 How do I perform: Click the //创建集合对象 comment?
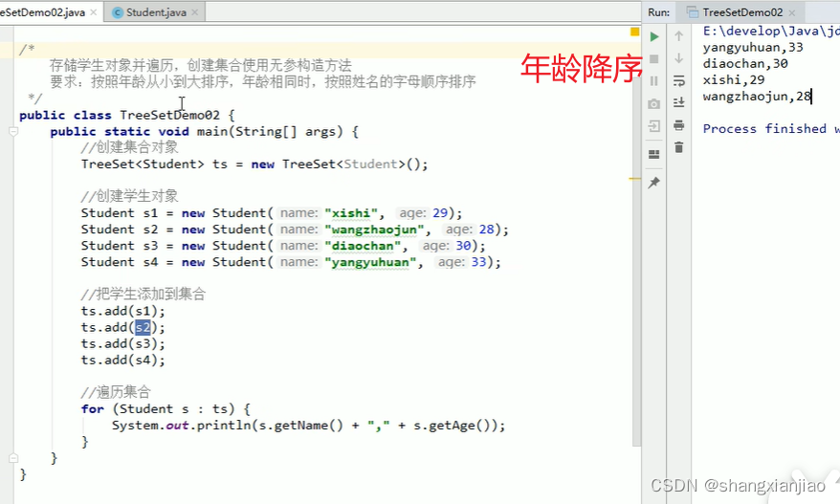coord(130,148)
